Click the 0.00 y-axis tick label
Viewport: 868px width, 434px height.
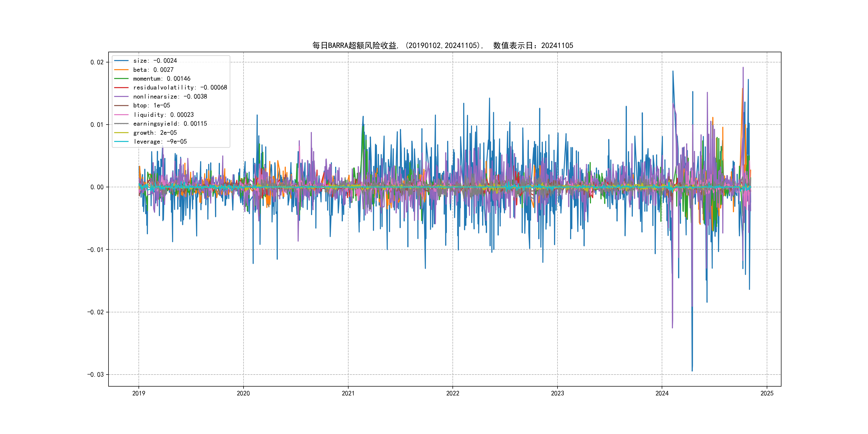(97, 187)
